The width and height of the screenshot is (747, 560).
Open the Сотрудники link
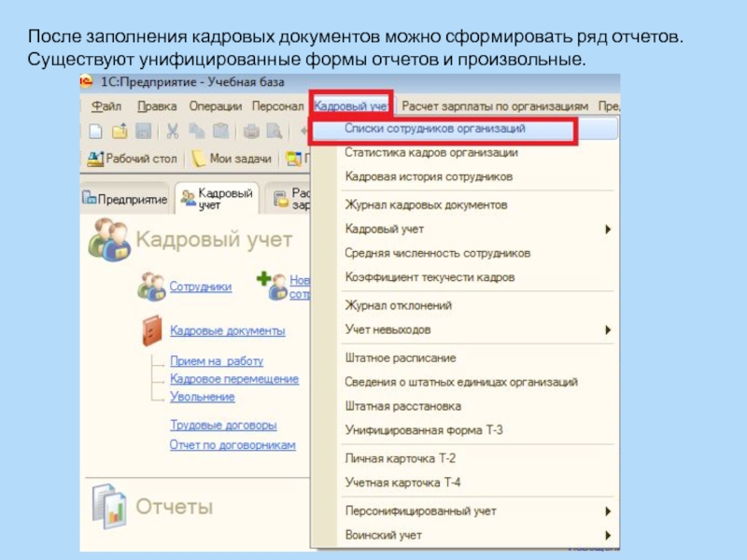[200, 287]
